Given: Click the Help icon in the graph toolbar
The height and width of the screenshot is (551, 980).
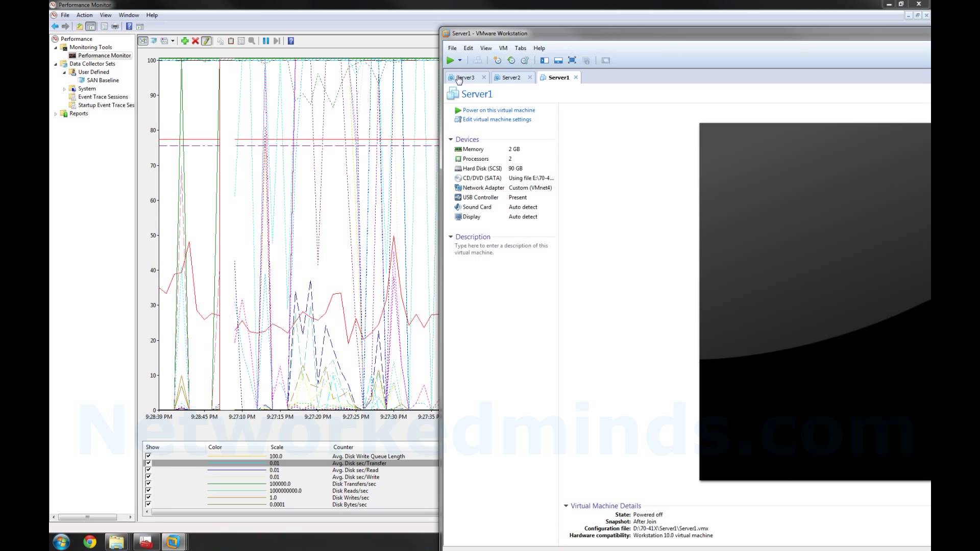Looking at the screenshot, I should click(x=291, y=41).
